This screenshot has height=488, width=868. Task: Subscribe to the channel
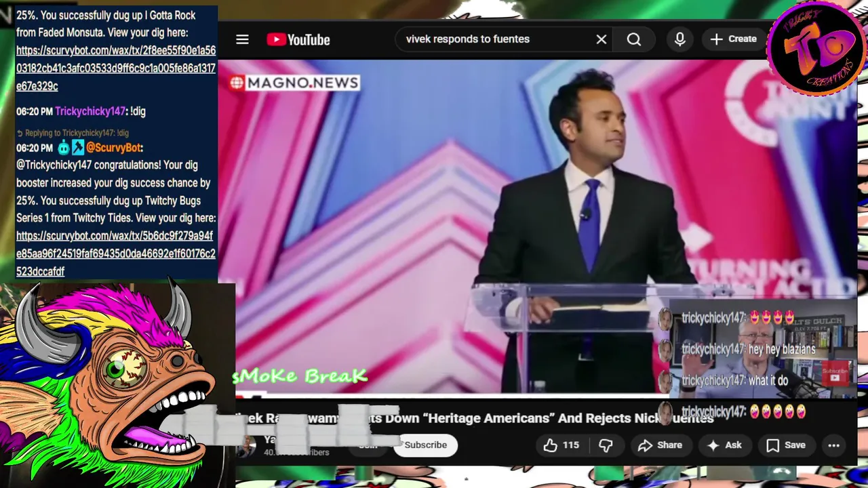425,445
